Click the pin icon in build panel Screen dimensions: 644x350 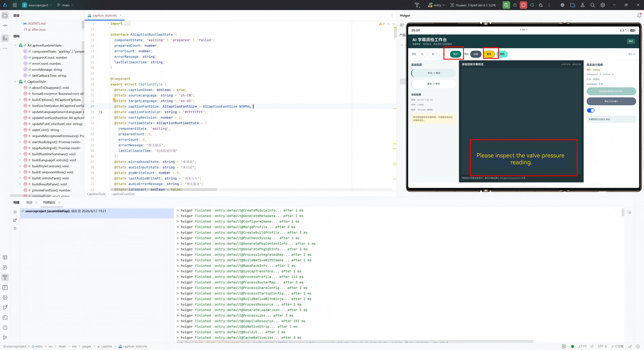15,229
